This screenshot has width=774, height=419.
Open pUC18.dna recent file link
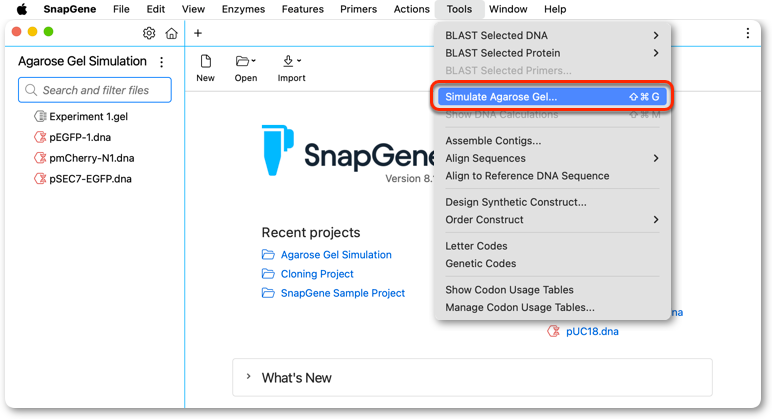[592, 332]
